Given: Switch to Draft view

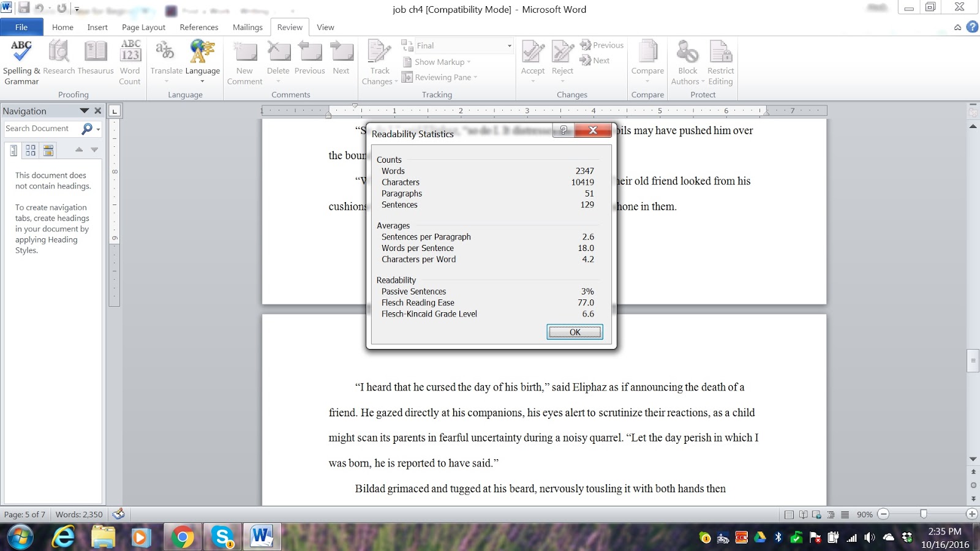Looking at the screenshot, I should [845, 514].
